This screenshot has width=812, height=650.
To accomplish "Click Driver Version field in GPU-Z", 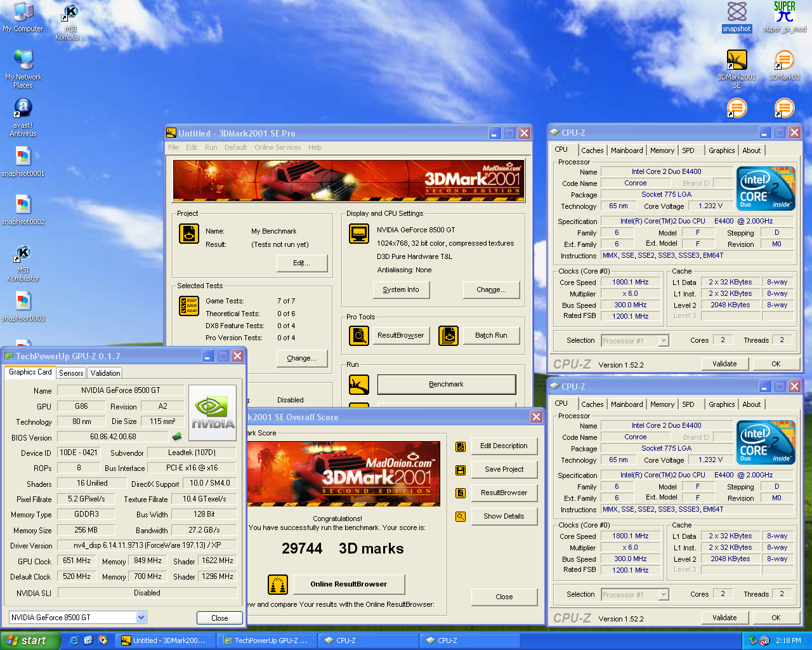I will coord(147,545).
